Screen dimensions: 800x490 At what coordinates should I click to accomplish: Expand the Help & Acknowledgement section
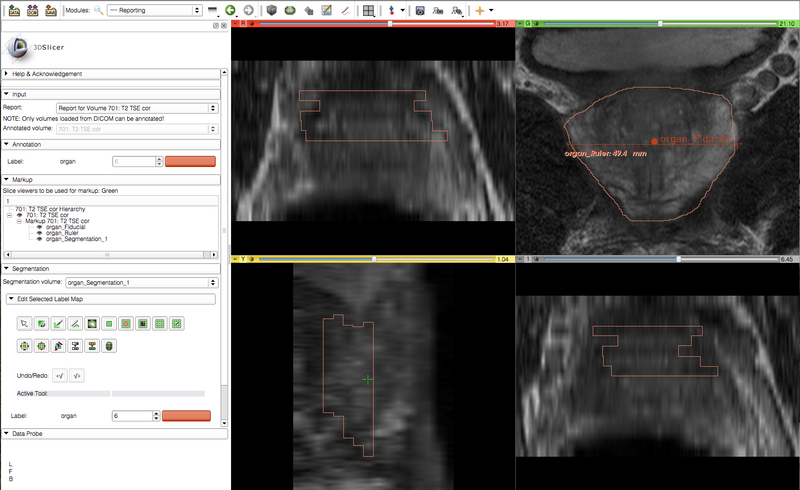47,73
